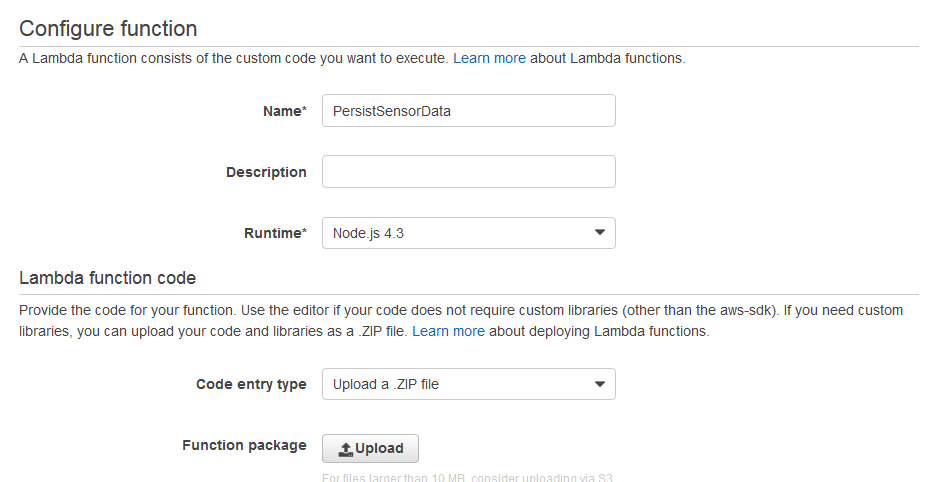Expand the Code entry type dropdown arrow
Image resolution: width=944 pixels, height=482 pixels.
tap(599, 384)
